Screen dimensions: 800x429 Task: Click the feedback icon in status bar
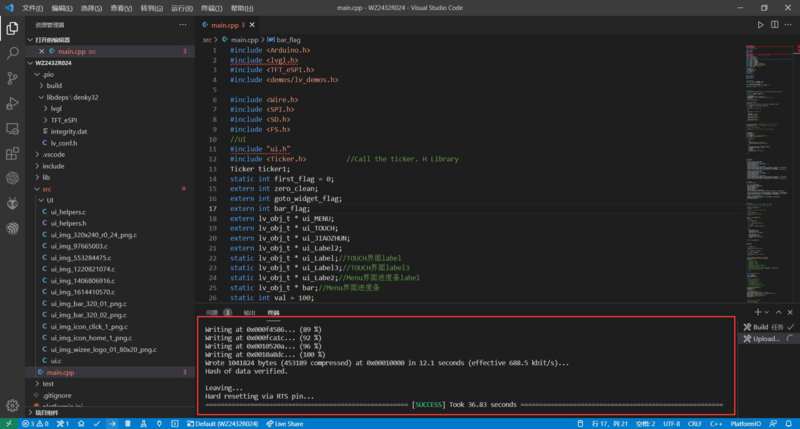pos(773,423)
